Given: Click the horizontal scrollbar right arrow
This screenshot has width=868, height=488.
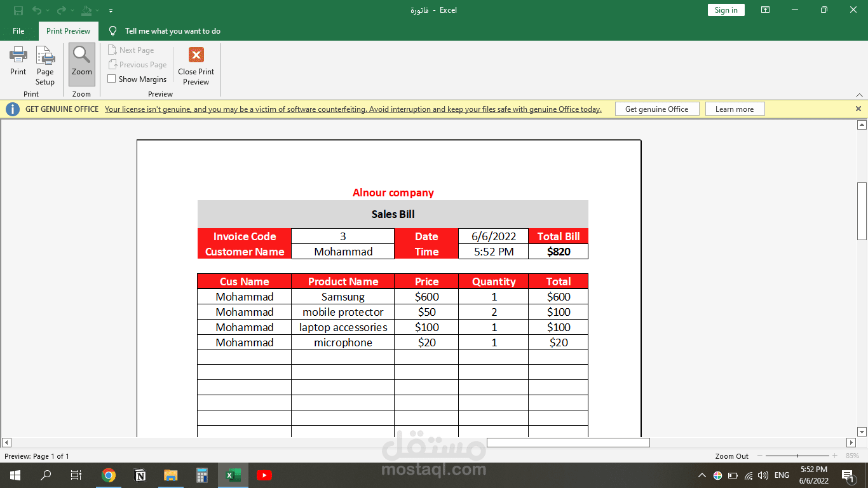Looking at the screenshot, I should point(851,442).
